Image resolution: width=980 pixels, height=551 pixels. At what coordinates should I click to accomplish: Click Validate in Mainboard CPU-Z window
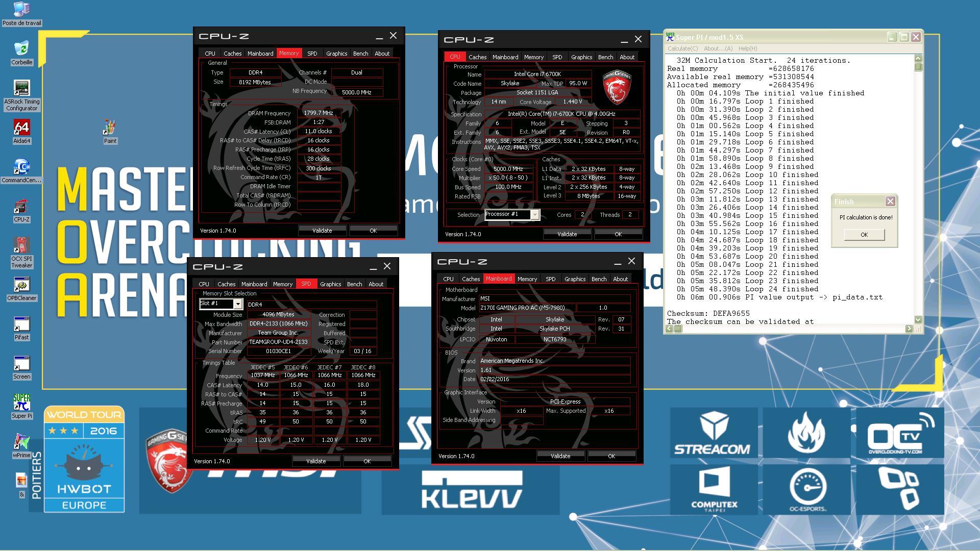560,456
